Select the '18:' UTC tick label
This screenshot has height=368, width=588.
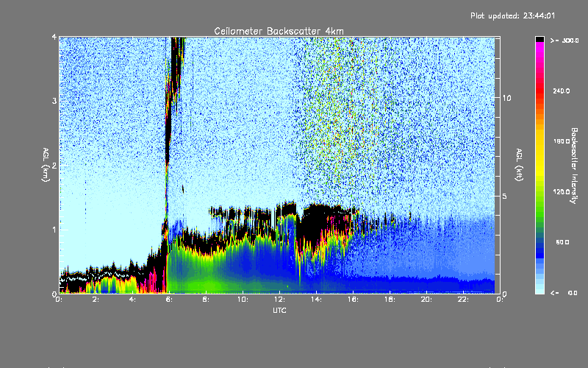390,300
